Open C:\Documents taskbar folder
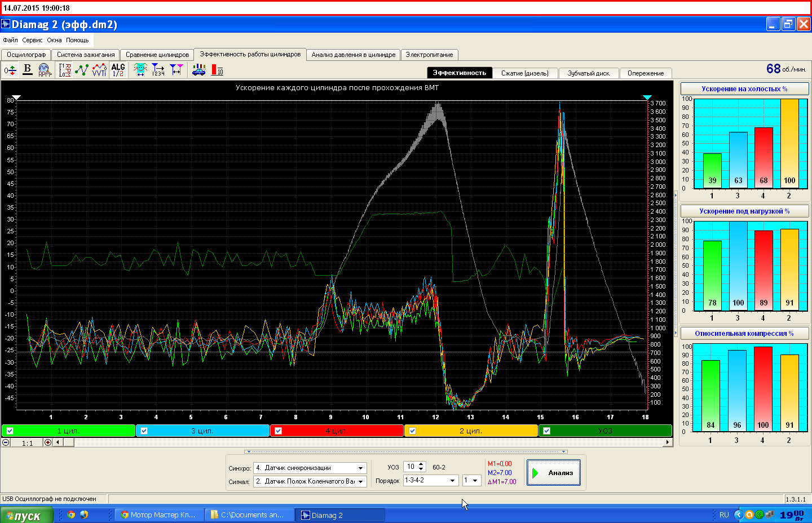Screen dimensions: 812x523 (249, 515)
